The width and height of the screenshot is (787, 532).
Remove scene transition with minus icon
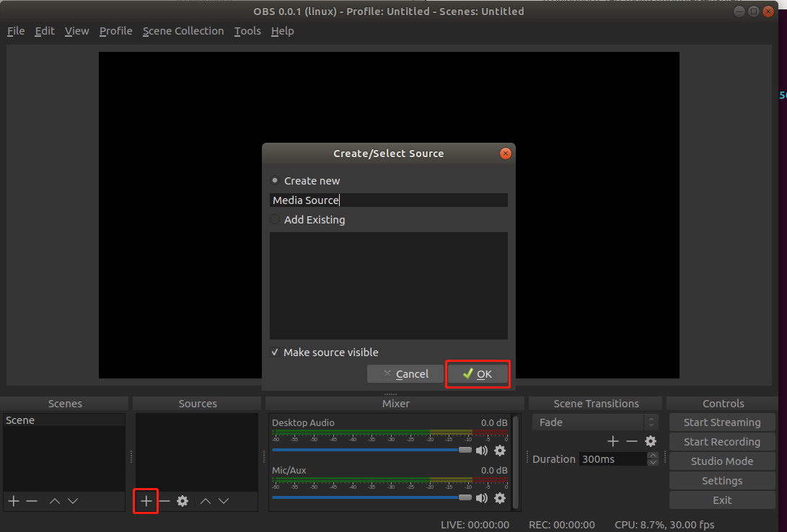(x=632, y=441)
